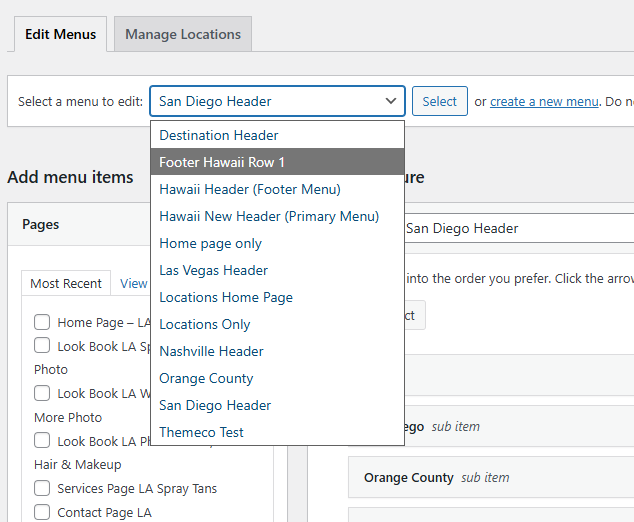Enable the Services Page LA Spray Tans checkbox

42,488
